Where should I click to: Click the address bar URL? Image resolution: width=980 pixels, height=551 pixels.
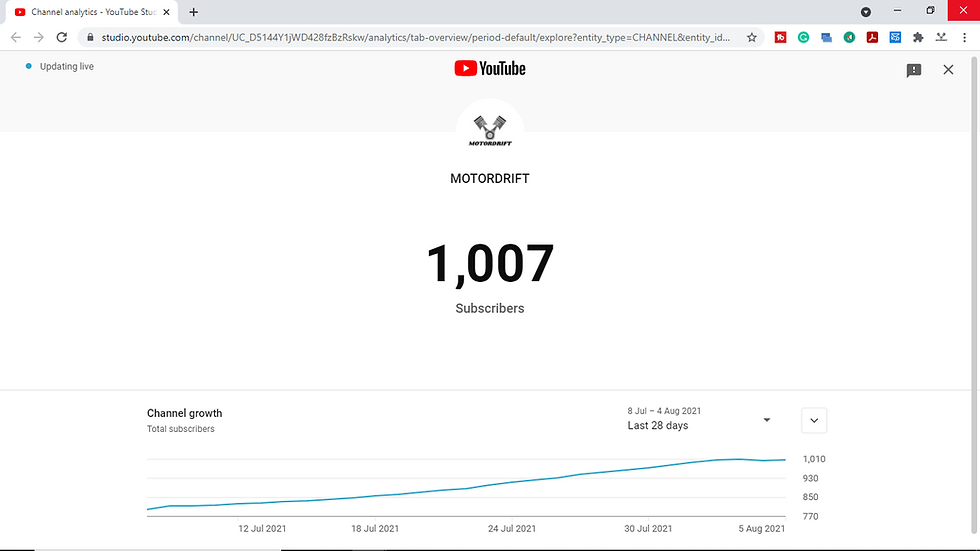tap(416, 37)
